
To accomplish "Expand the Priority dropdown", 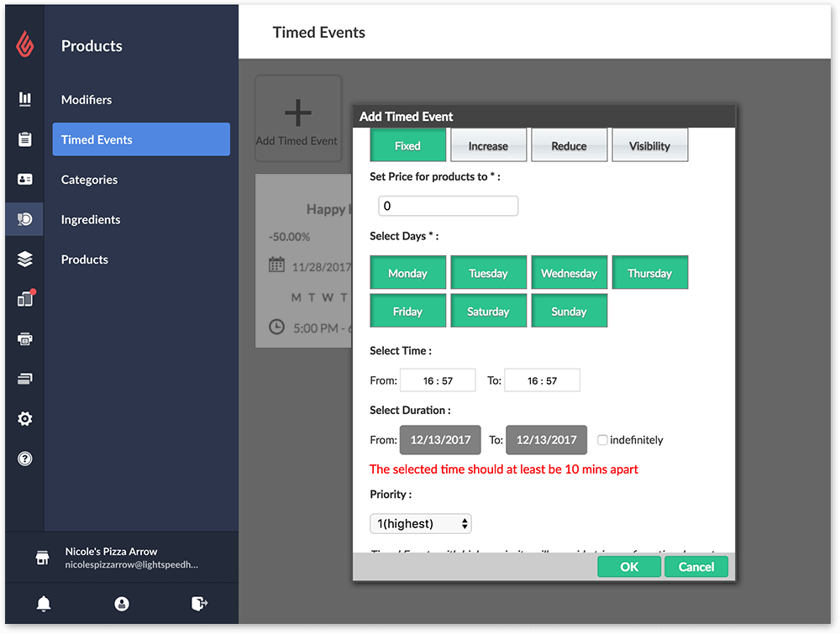I will tap(421, 523).
